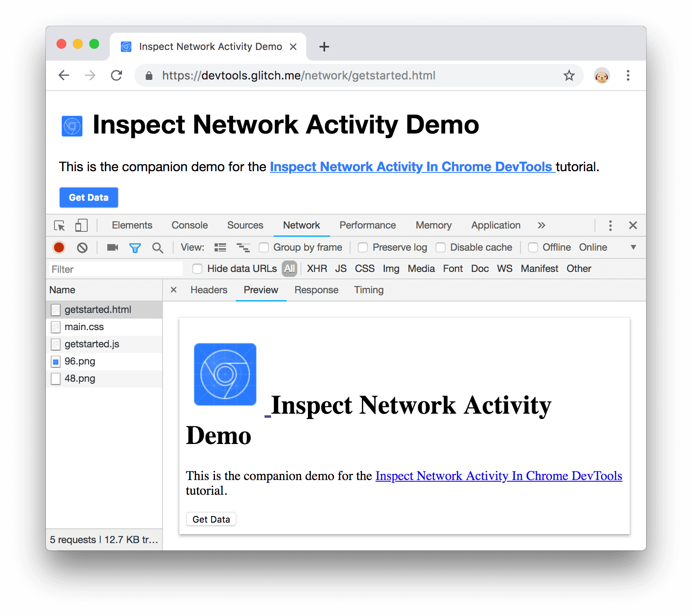Filter requests by Other
Image resolution: width=692 pixels, height=616 pixels.
pyautogui.click(x=579, y=269)
